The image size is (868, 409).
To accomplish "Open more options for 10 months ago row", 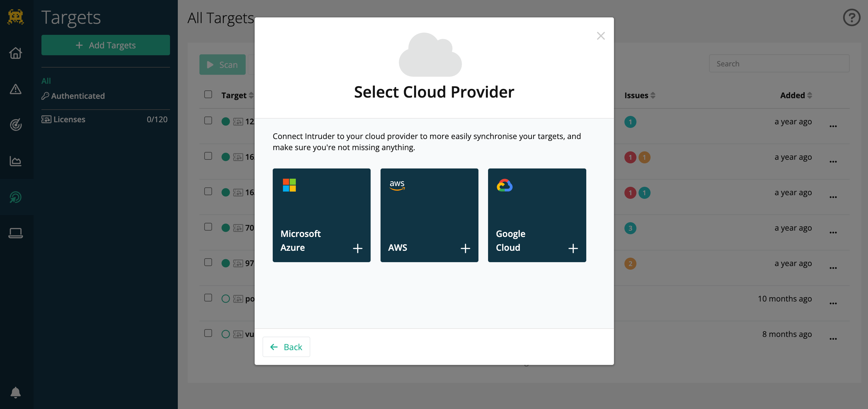I will (x=833, y=303).
